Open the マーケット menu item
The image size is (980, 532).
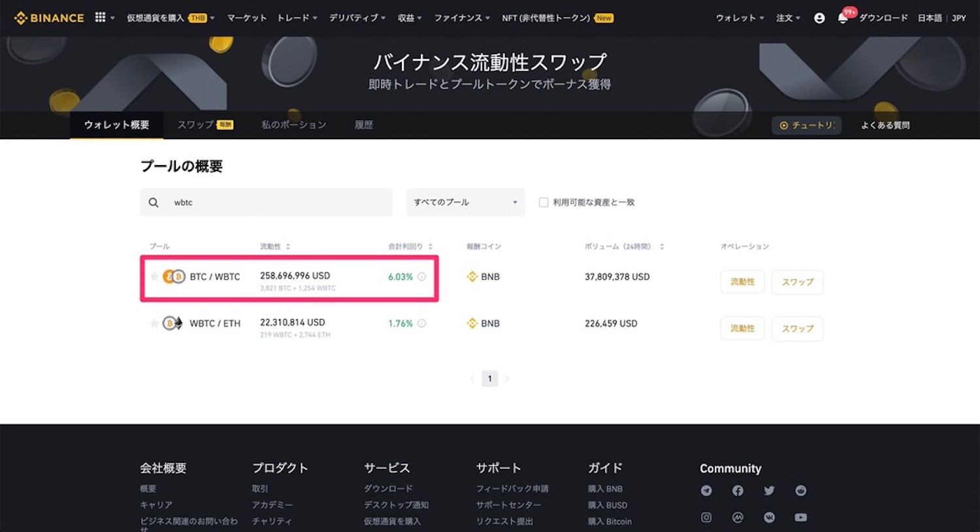pos(247,18)
